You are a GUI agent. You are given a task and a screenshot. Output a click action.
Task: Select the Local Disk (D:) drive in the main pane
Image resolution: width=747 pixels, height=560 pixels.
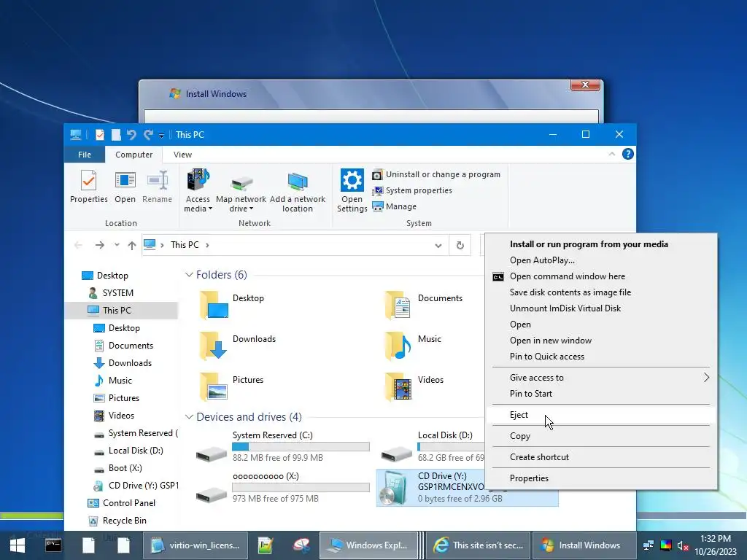tap(431, 447)
